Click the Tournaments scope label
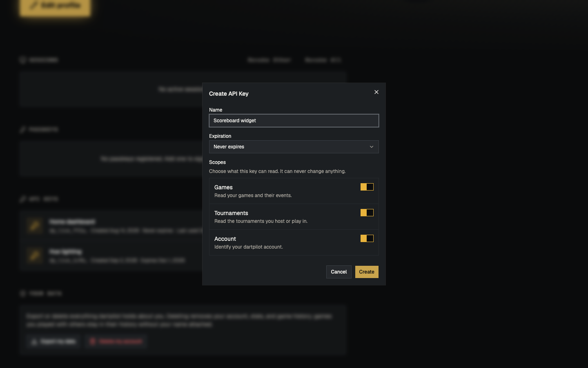 coord(231,213)
